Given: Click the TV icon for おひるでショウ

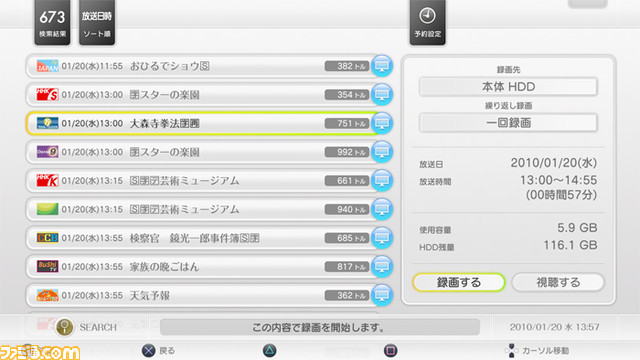Looking at the screenshot, I should click(x=382, y=66).
